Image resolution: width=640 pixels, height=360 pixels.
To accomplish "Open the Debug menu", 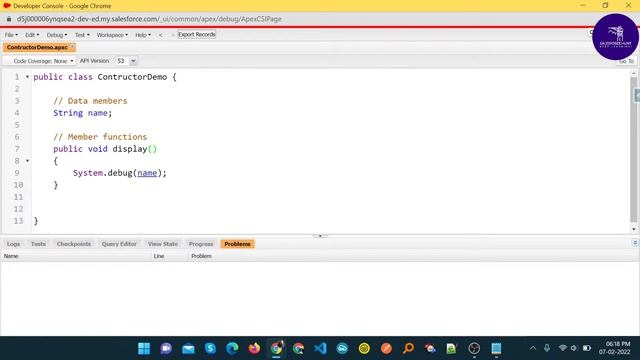I will tap(57, 35).
